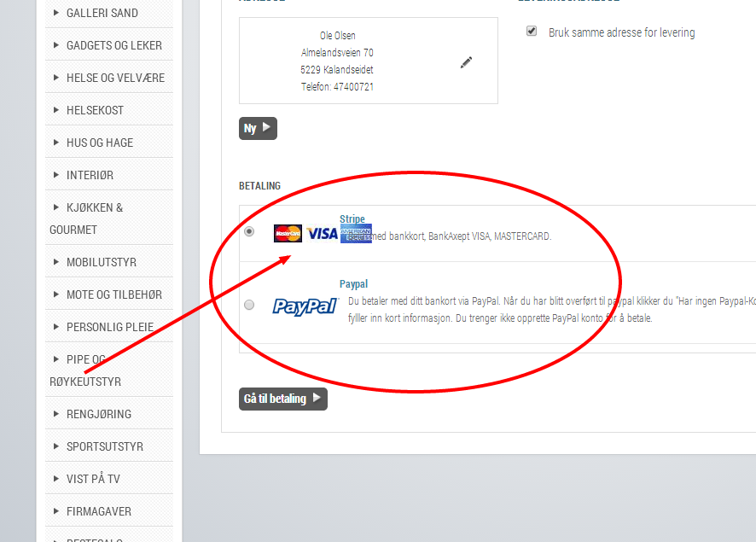Click the BETALING section heading
The width and height of the screenshot is (756, 542).
(x=260, y=186)
